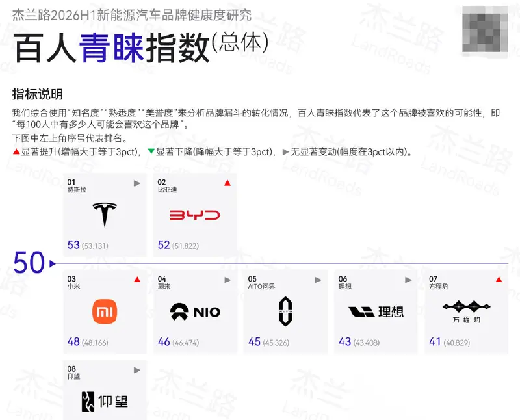Image resolution: width=520 pixels, height=420 pixels.
Task: Click the score 53 (53.131) for Tesla
Action: (88, 245)
